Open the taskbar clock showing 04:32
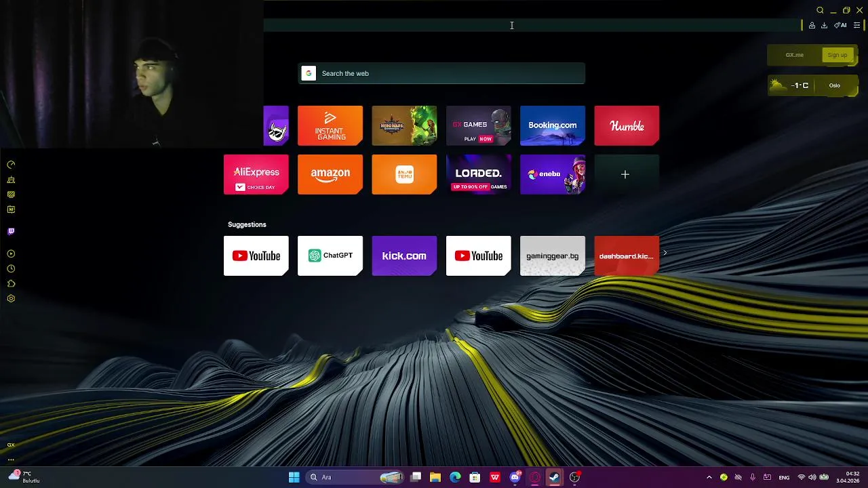The image size is (868, 488). point(849,477)
